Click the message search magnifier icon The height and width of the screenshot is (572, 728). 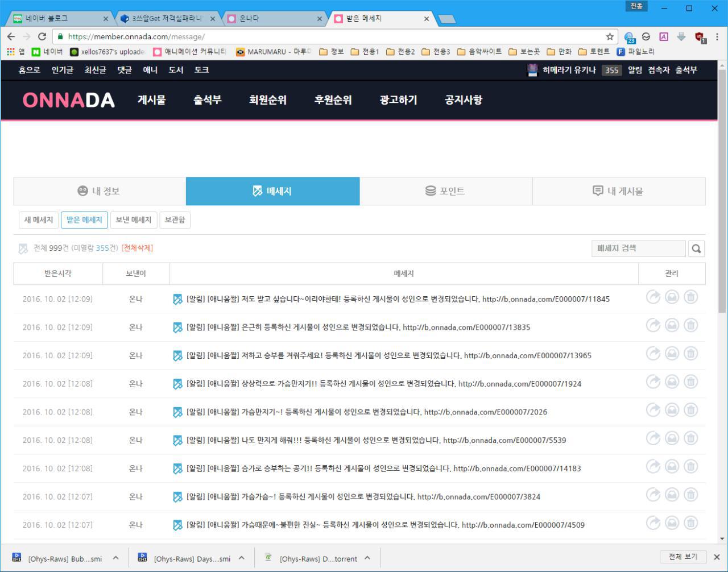click(696, 248)
